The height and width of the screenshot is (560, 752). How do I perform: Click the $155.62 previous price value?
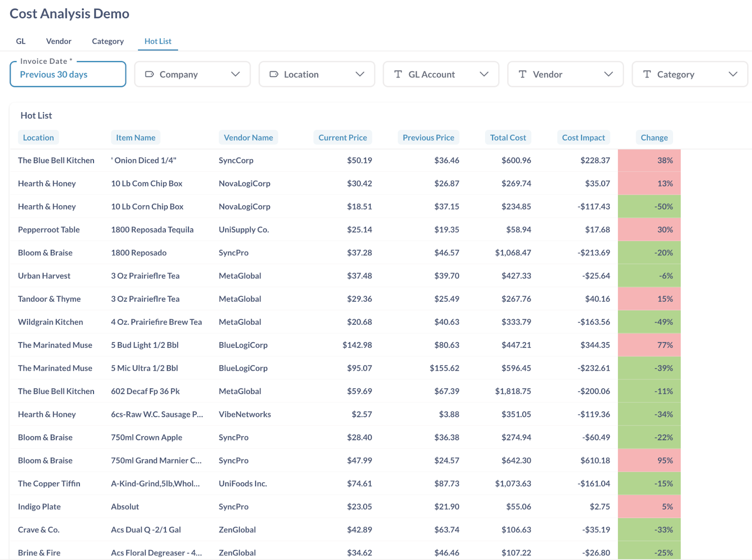click(444, 368)
